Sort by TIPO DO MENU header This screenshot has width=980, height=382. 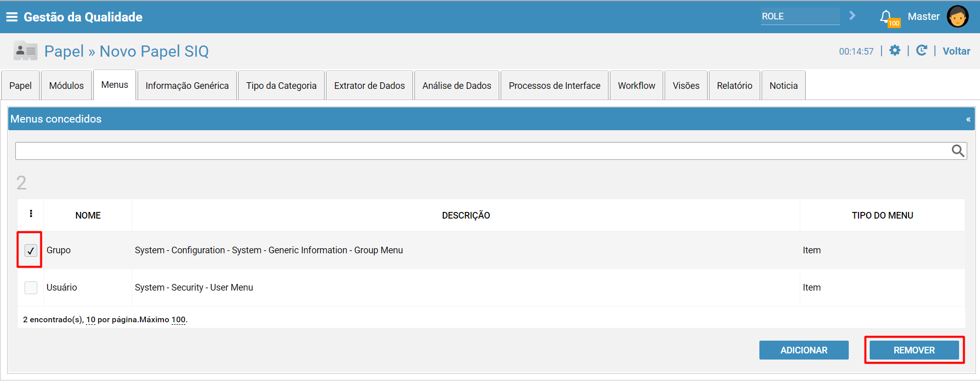882,216
